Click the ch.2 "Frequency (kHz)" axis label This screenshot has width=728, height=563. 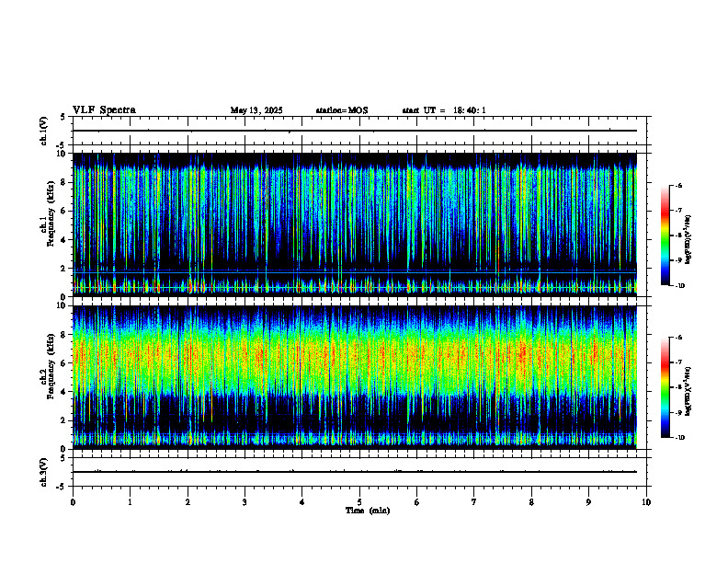[x=52, y=366]
